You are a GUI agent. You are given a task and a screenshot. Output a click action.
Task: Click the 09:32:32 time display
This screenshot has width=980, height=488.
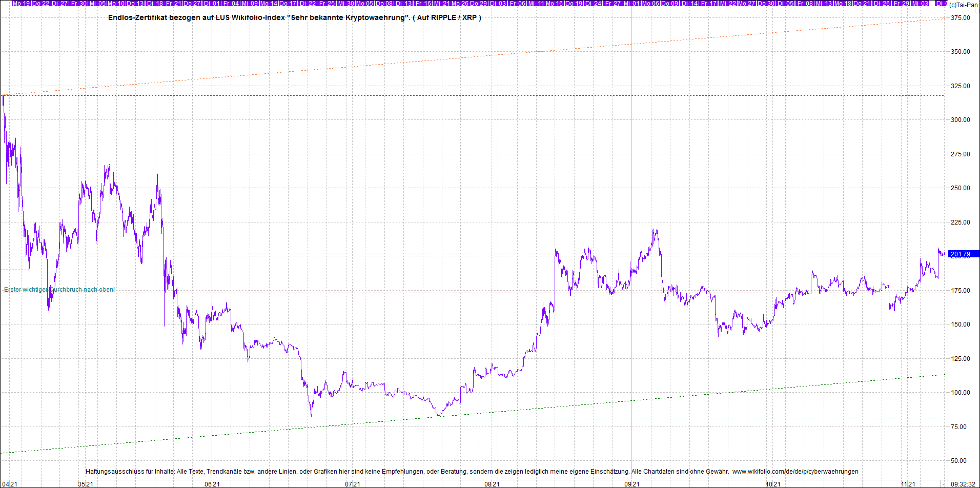963,484
